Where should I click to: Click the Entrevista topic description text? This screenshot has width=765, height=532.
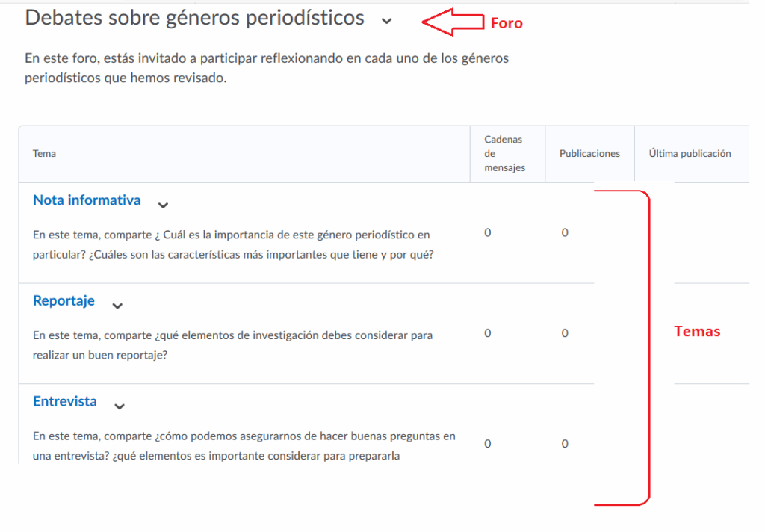coord(244,445)
